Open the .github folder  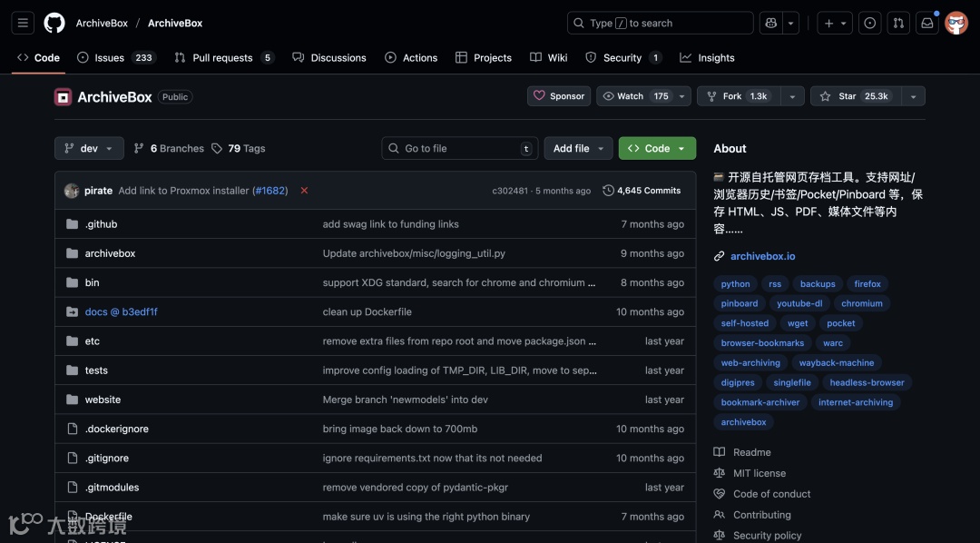pyautogui.click(x=102, y=224)
